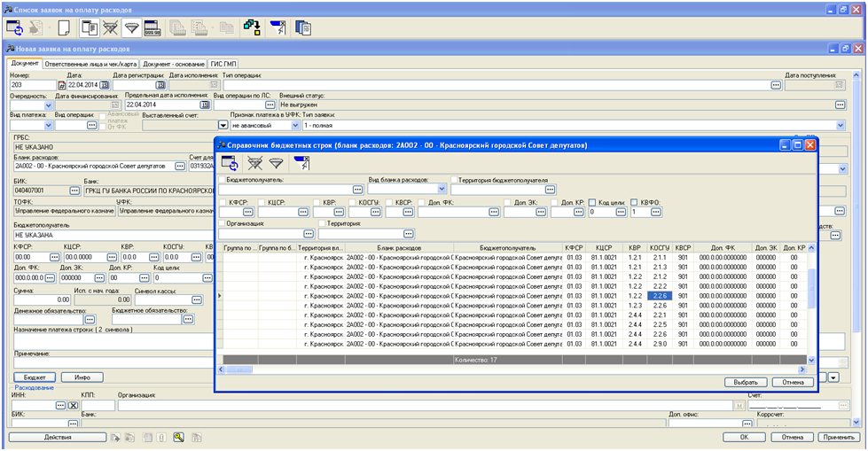Click the calculator totals icon in main toolbar
The height and width of the screenshot is (451, 868).
[x=152, y=27]
